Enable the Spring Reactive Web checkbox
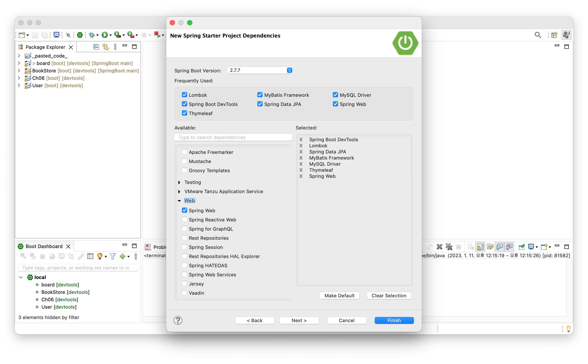The height and width of the screenshot is (364, 588). pyautogui.click(x=185, y=219)
